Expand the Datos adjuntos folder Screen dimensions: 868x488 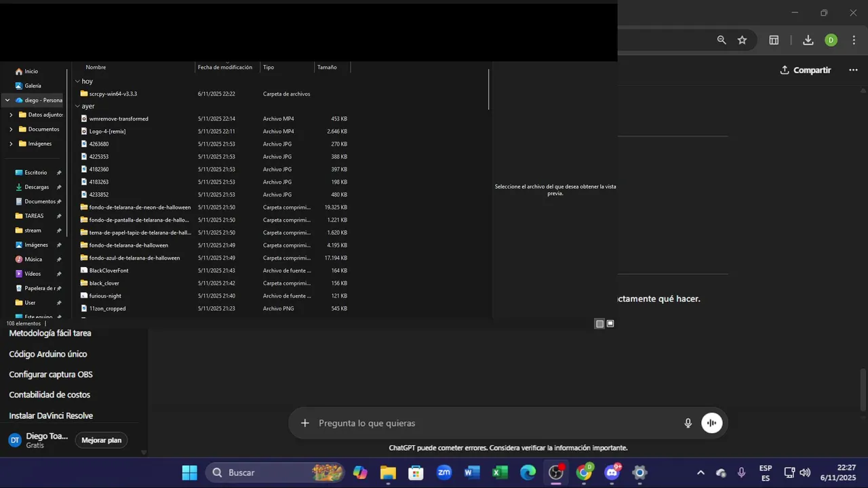click(11, 115)
